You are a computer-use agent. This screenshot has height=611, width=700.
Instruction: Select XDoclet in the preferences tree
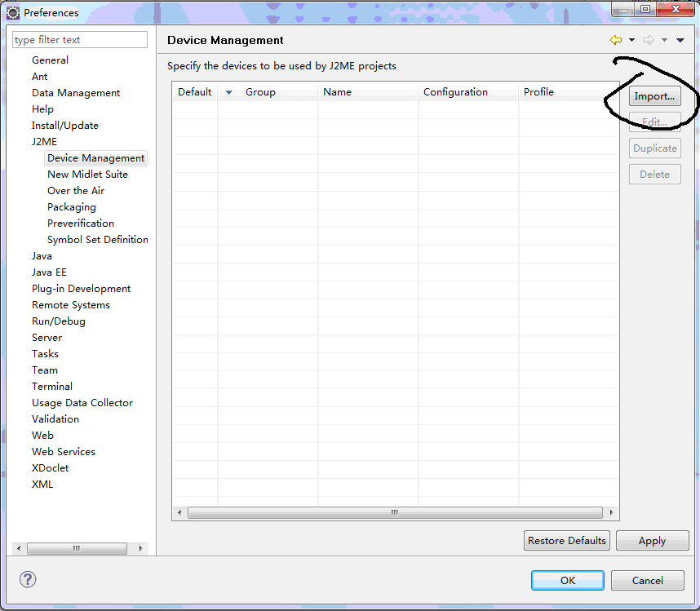point(50,468)
